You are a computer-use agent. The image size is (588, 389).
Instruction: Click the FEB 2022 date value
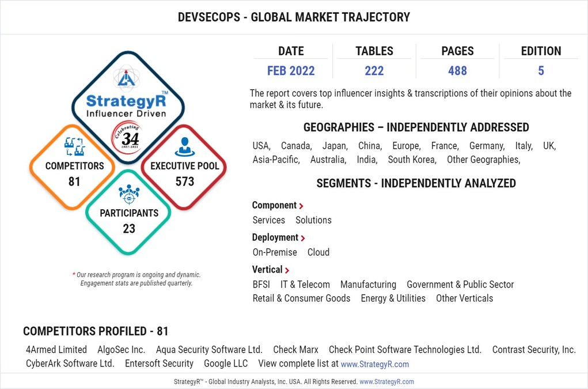pos(291,70)
